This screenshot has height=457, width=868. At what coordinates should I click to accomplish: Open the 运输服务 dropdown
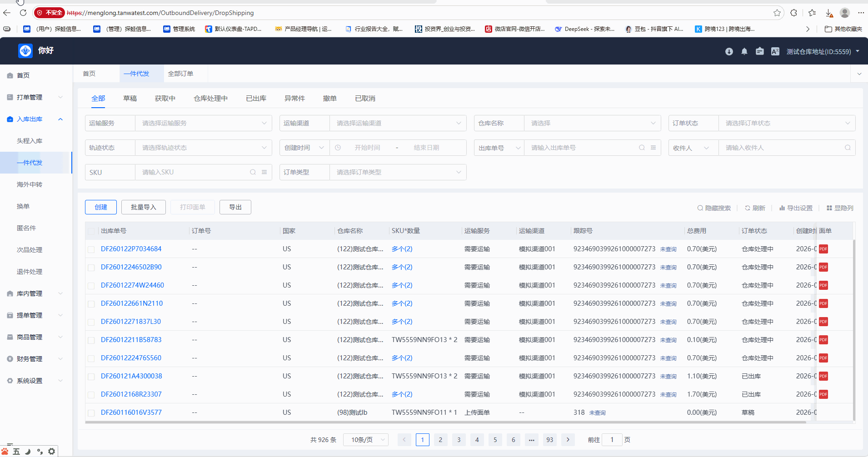pyautogui.click(x=203, y=123)
